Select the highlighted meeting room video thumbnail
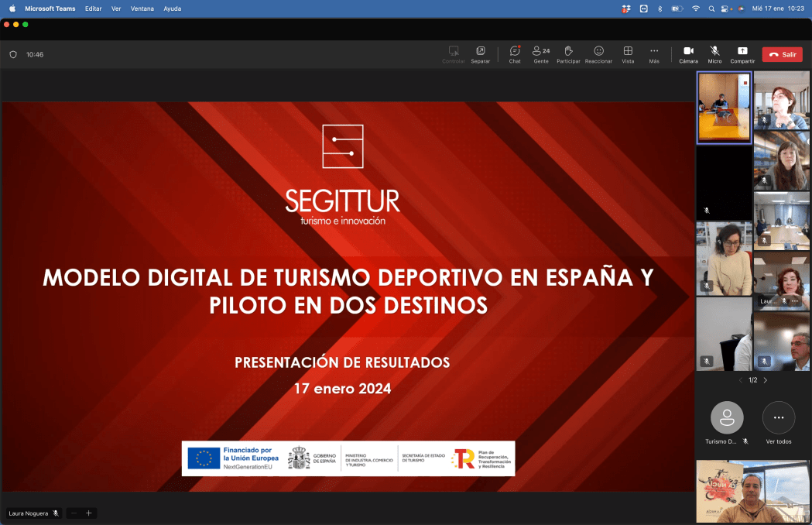 click(724, 108)
